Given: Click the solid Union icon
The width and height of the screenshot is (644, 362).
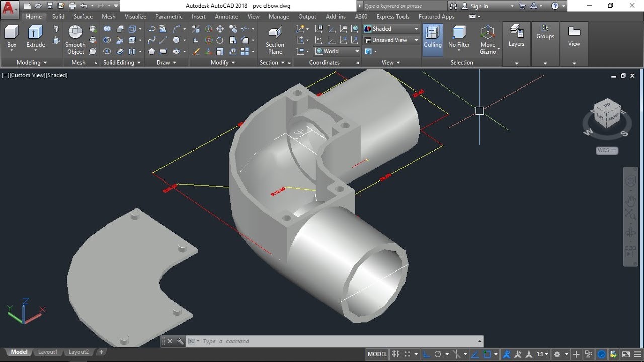Looking at the screenshot, I should tap(107, 29).
